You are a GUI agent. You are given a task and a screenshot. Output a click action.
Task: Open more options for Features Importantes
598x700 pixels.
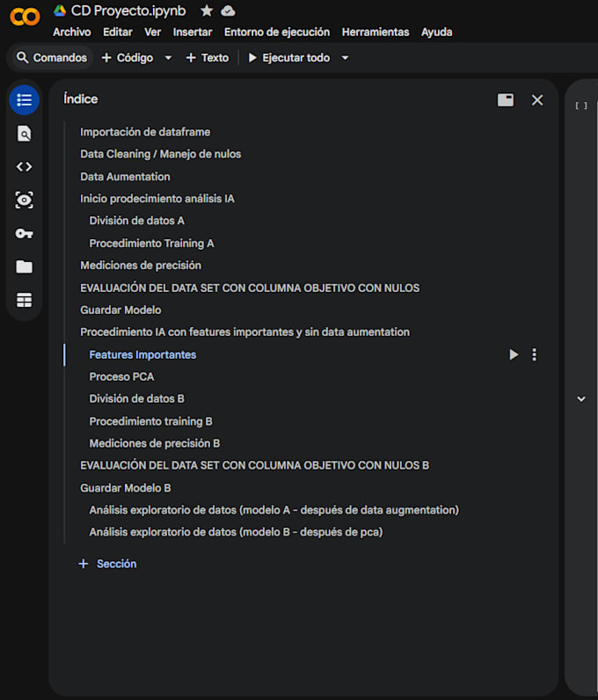pyautogui.click(x=534, y=354)
